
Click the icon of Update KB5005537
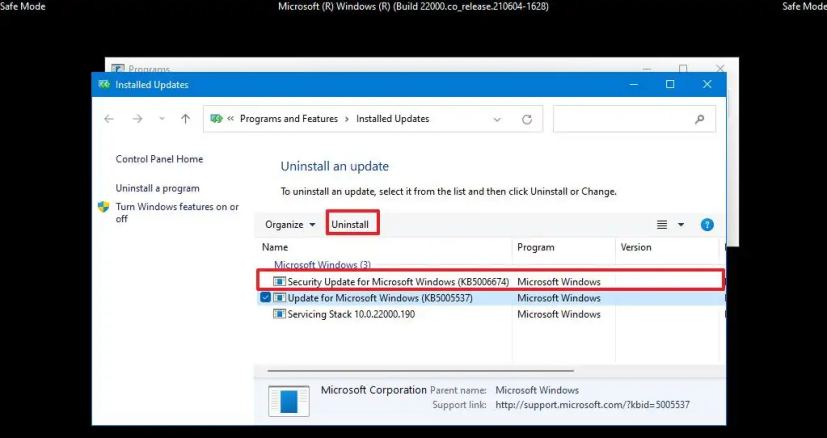tap(280, 298)
